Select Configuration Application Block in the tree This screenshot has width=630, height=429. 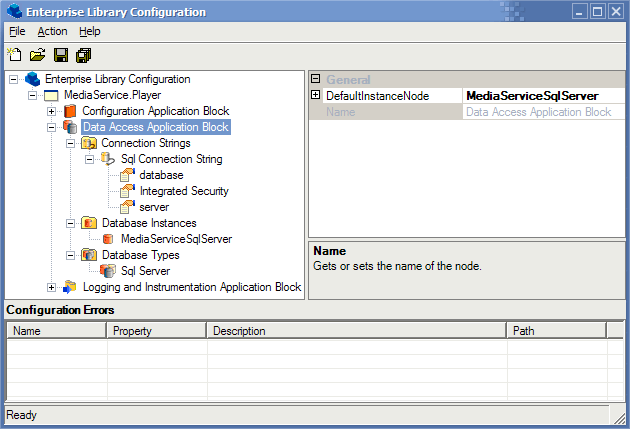coord(155,111)
